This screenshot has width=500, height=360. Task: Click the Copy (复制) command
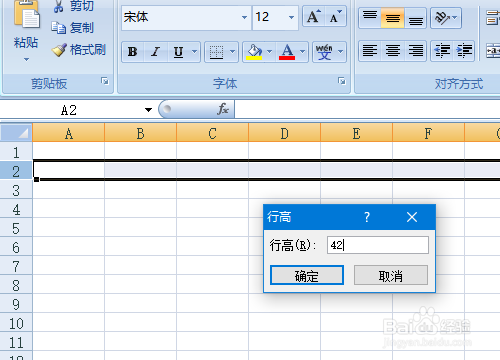click(73, 28)
